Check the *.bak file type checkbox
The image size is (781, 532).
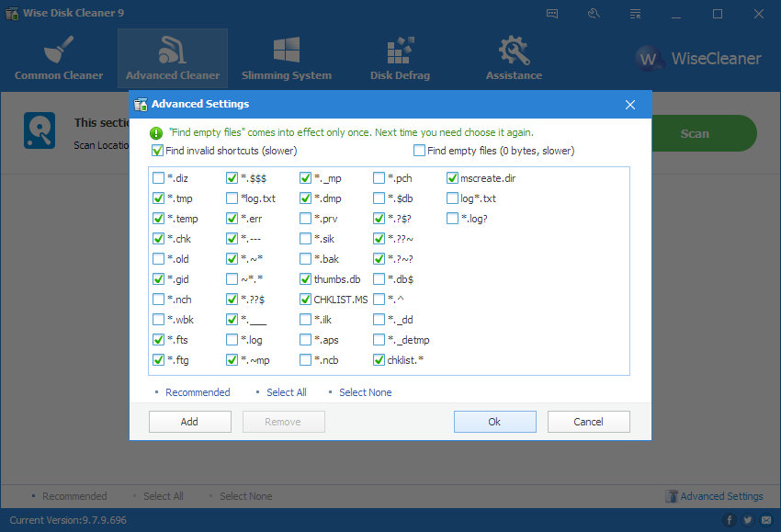point(306,259)
